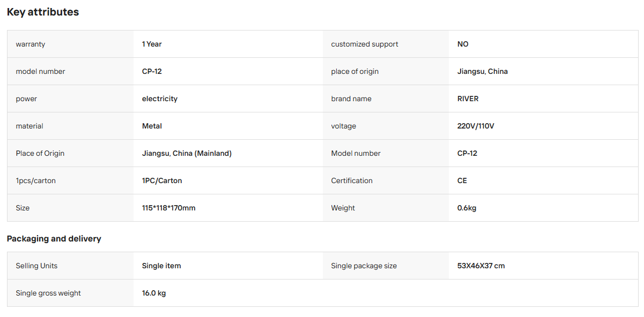Viewport: 644px width, 317px height.
Task: Click the 1PC/Carton value cell
Action: (x=228, y=180)
